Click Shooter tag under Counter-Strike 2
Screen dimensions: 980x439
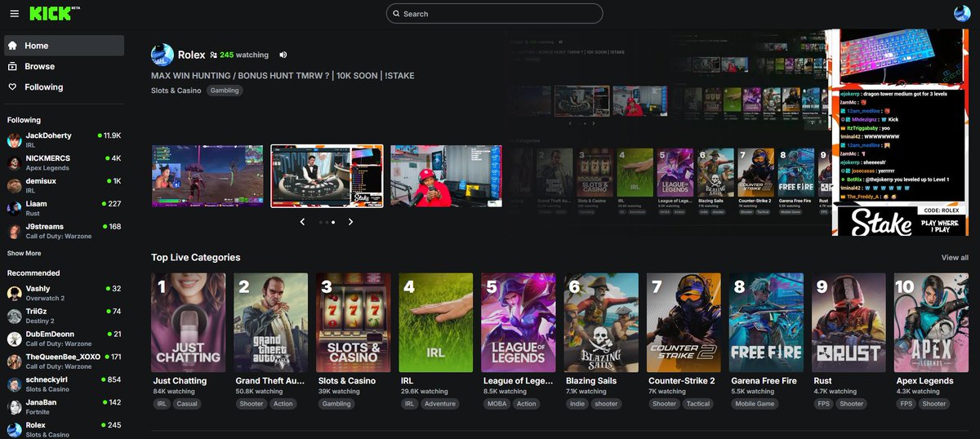coord(664,404)
